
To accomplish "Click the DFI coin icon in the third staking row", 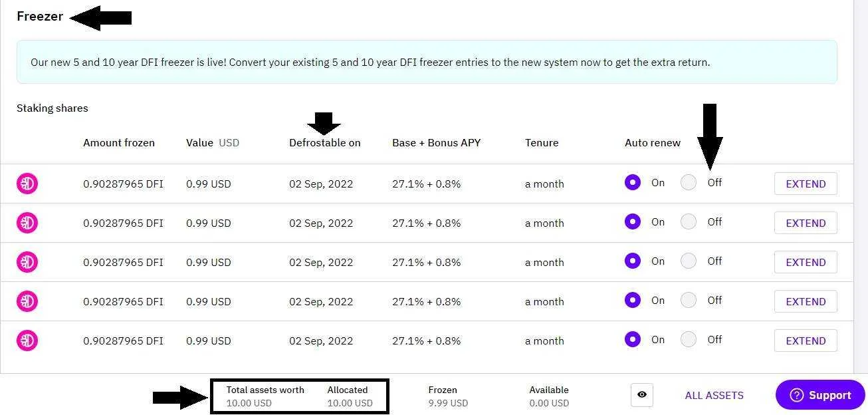I will (27, 262).
